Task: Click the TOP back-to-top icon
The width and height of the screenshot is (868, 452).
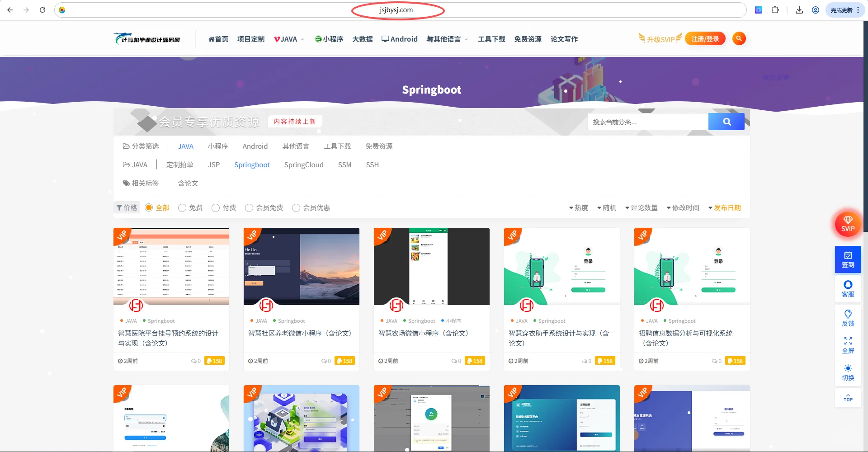Action: [x=848, y=398]
